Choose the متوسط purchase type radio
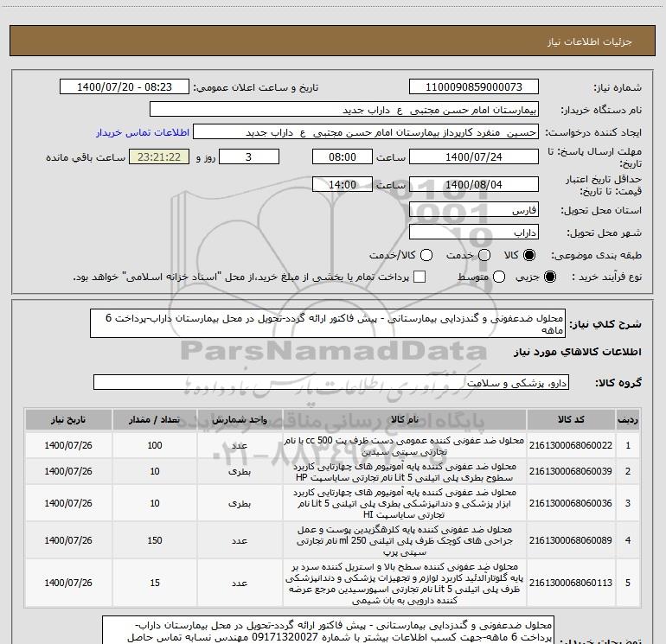Image resolution: width=666 pixels, height=644 pixels. coord(499,277)
